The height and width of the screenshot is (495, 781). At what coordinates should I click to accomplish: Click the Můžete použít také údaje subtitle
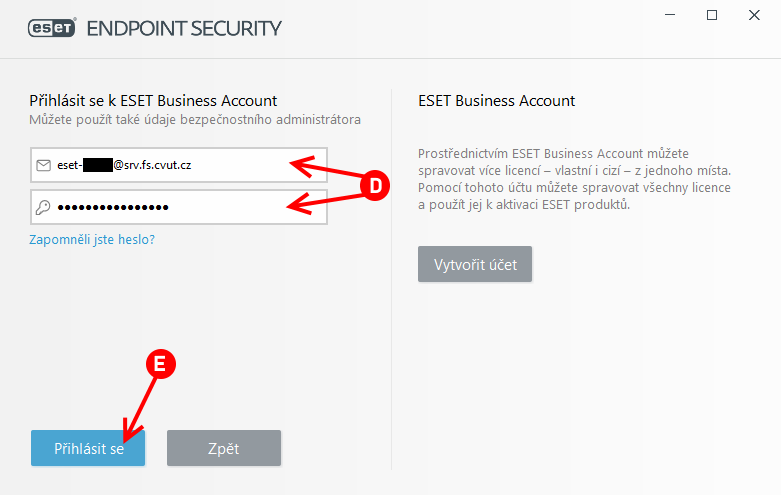195,120
